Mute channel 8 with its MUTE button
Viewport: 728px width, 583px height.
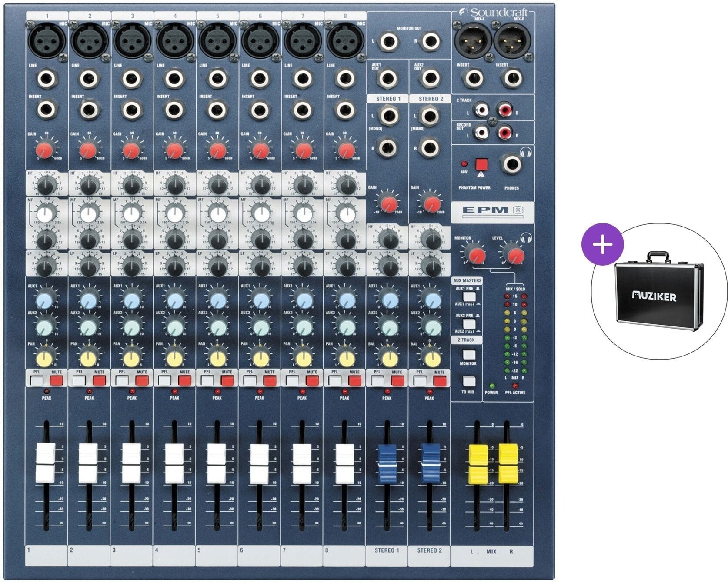coord(354,381)
